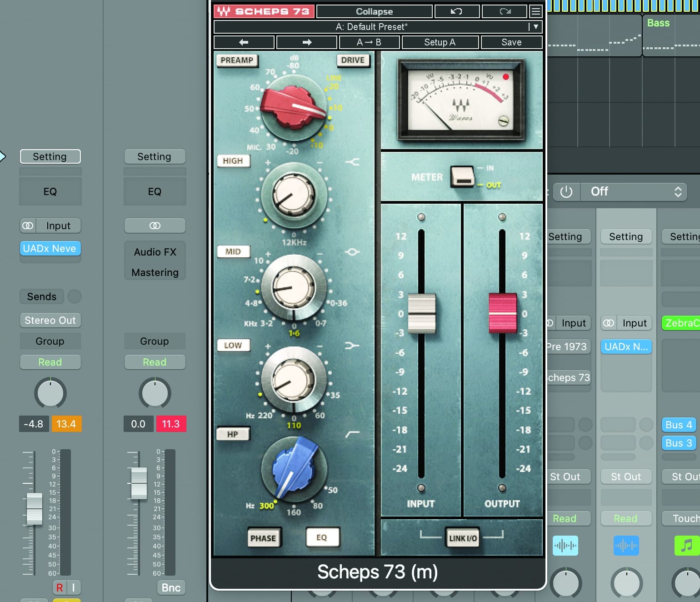Click the low band gain knob
Screen dimensions: 700x602
point(294,379)
